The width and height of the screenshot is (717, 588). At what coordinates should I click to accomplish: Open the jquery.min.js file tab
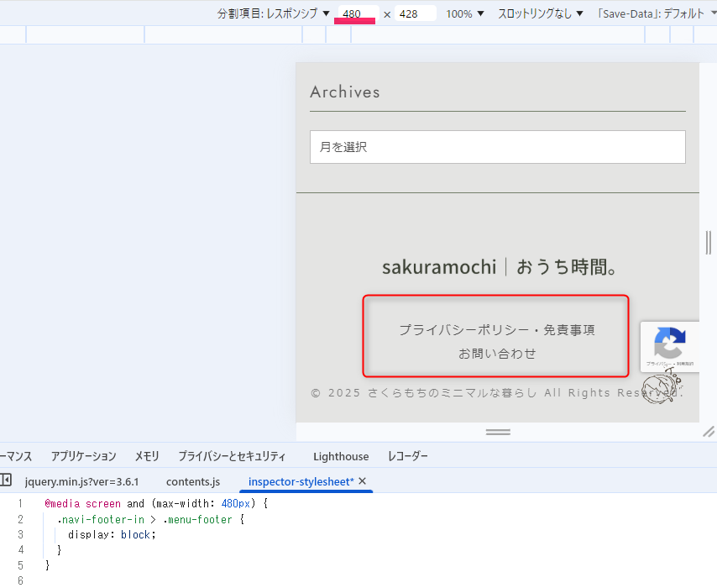[x=81, y=481]
